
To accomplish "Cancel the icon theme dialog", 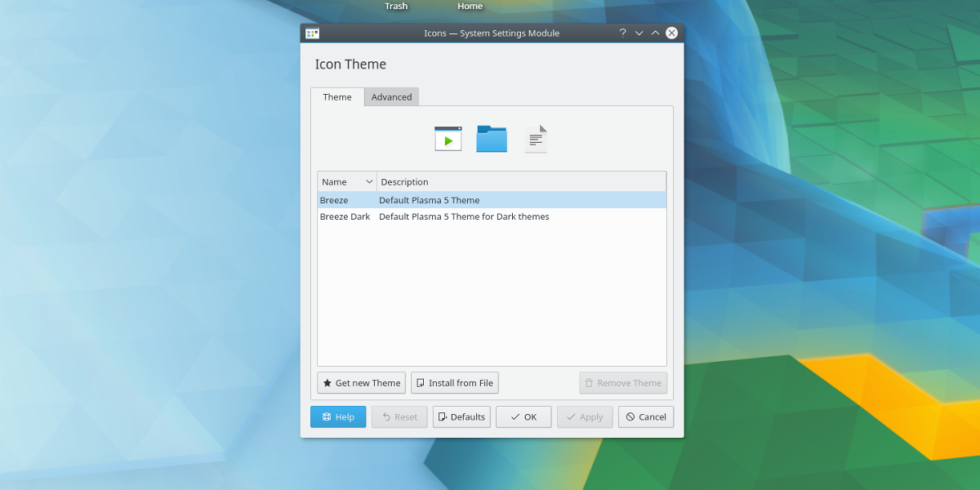I will (x=646, y=416).
